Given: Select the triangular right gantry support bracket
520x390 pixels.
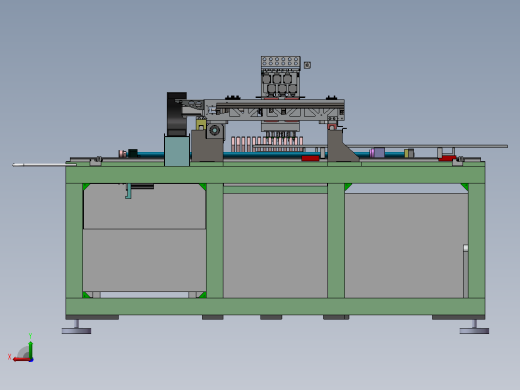Looking at the screenshot, I should [342, 146].
